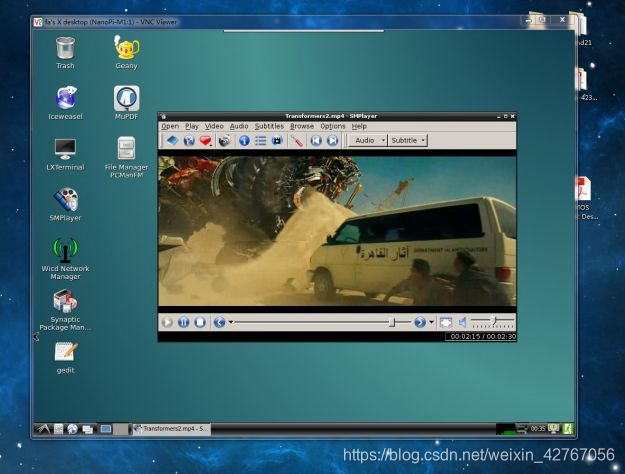Click the video playback area

pyautogui.click(x=337, y=231)
